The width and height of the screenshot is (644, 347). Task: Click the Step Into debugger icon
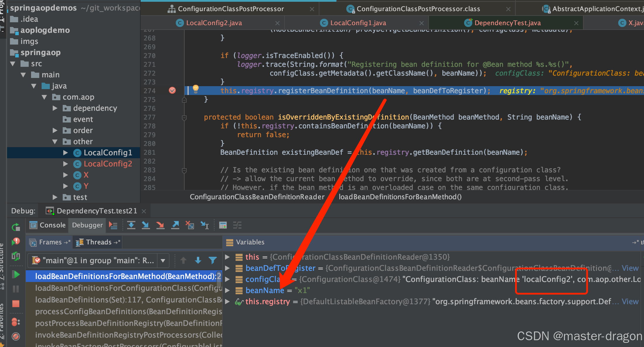(x=146, y=225)
